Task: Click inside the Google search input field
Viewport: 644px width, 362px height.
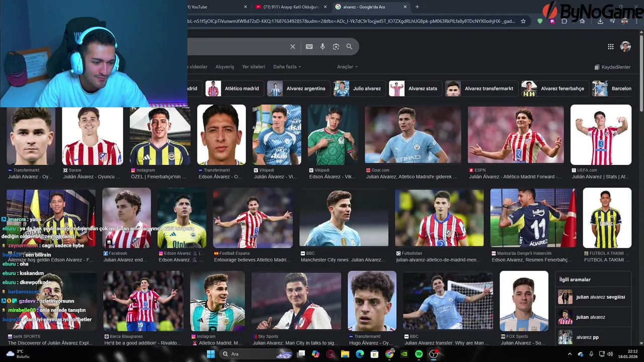Action: [236, 47]
